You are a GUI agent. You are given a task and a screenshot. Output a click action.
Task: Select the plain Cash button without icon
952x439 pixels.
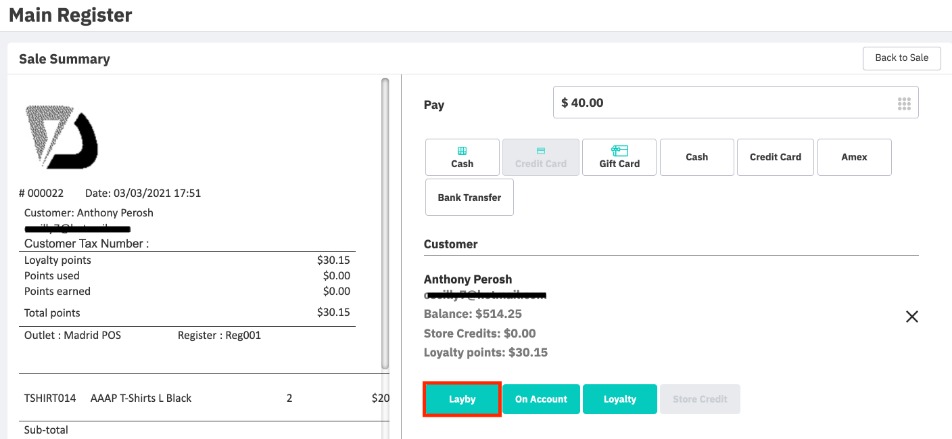pyautogui.click(x=697, y=157)
